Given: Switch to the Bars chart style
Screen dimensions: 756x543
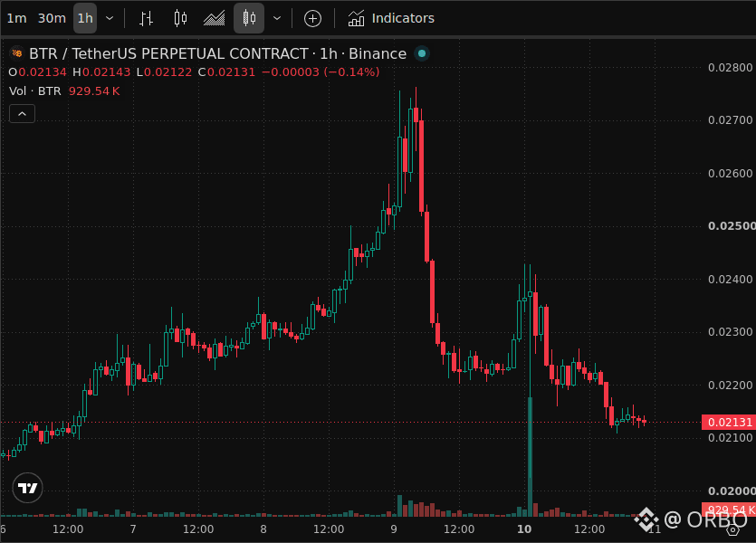Looking at the screenshot, I should pos(146,18).
